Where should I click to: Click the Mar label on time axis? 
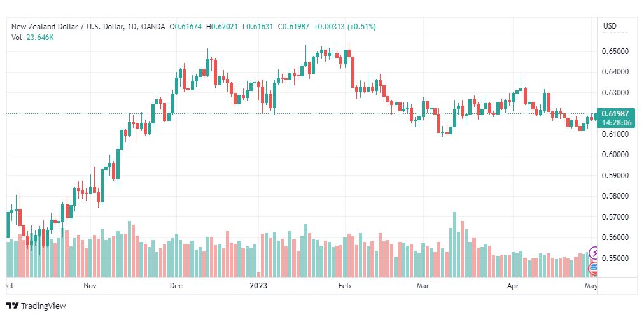click(x=422, y=285)
